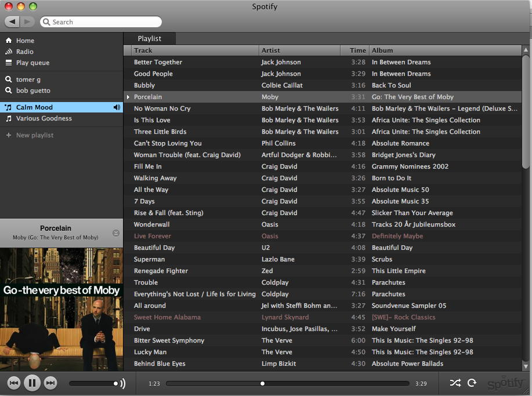Click the Search text field
This screenshot has height=396, width=532.
point(101,22)
